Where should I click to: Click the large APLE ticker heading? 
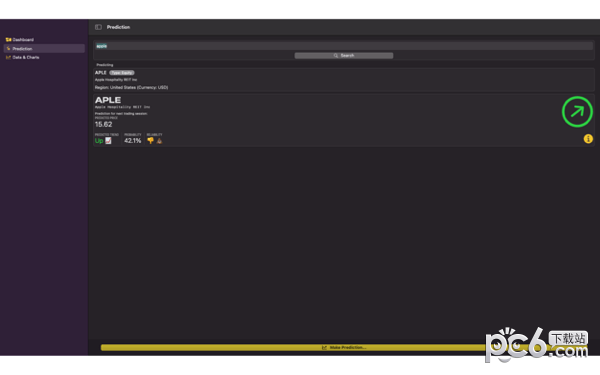click(x=108, y=100)
